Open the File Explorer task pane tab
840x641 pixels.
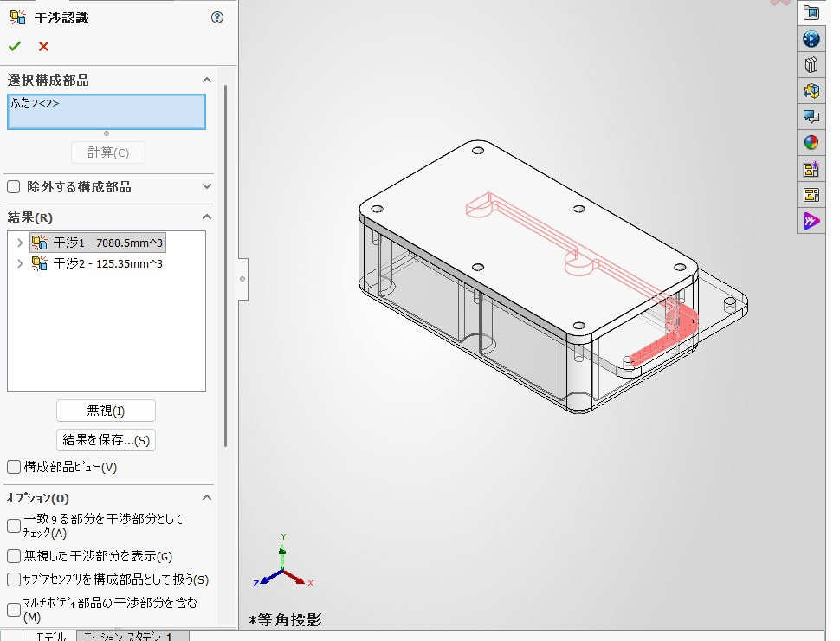pos(811,91)
